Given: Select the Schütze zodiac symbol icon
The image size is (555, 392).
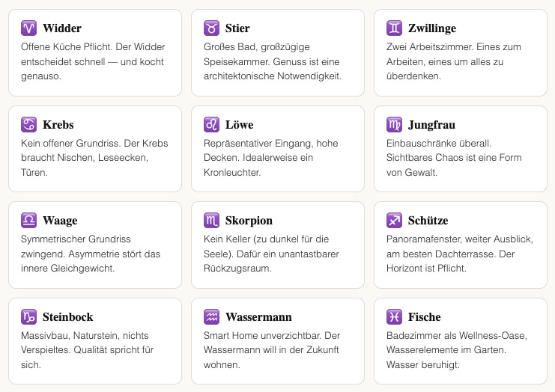Looking at the screenshot, I should tap(394, 221).
